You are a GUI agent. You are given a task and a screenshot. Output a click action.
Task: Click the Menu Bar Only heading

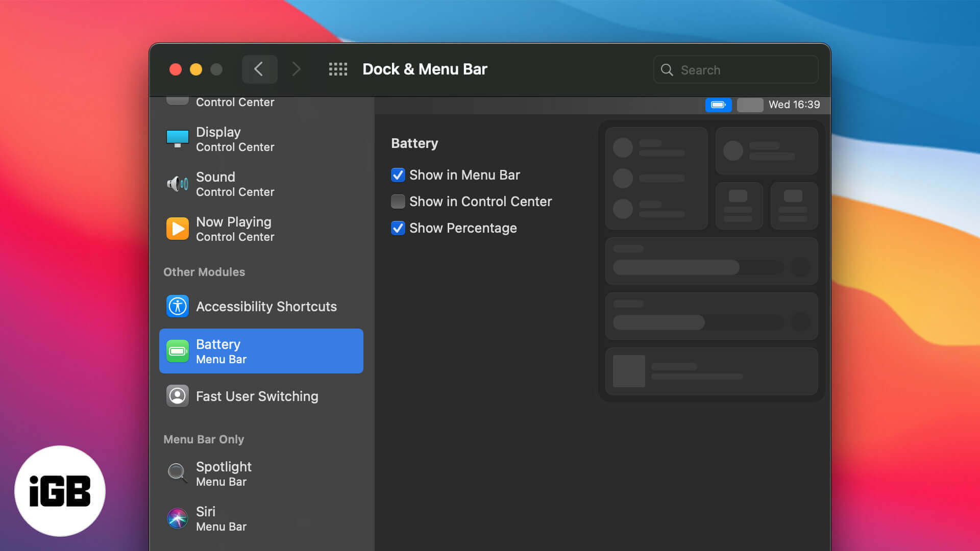(x=204, y=439)
